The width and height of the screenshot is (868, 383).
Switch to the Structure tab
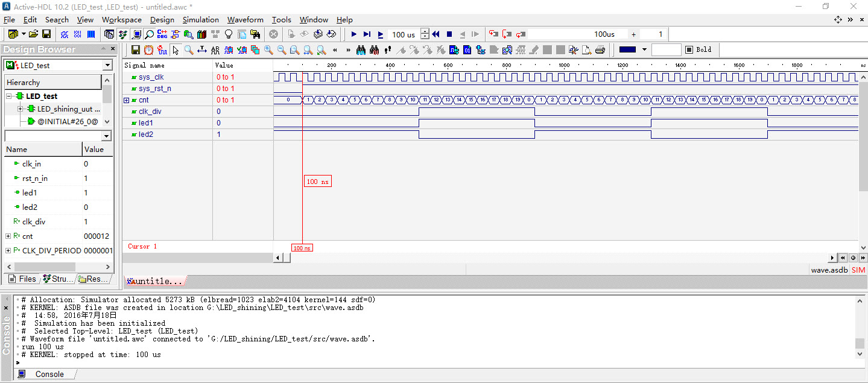pos(58,279)
